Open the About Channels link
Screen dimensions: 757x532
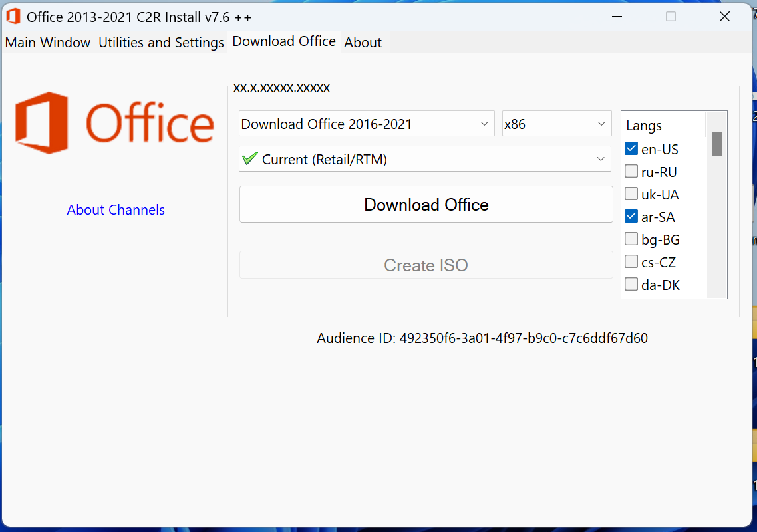[116, 210]
